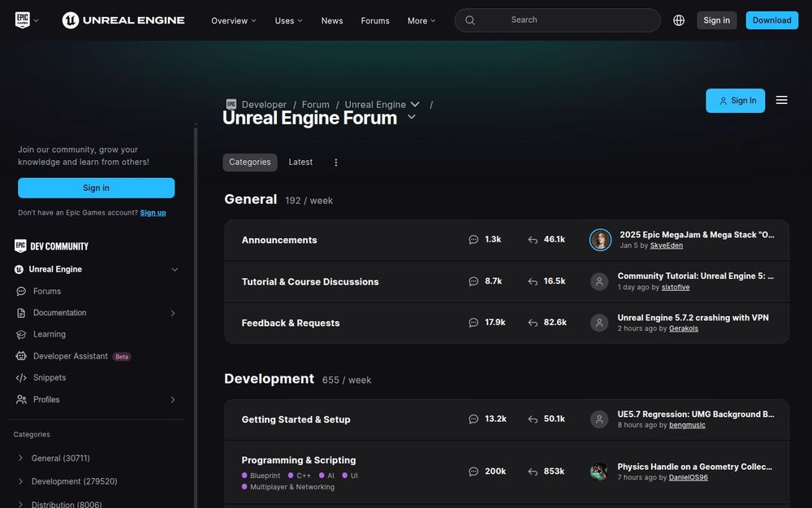Screen dimensions: 812x508
Task: Open Unreal Engine 5.7.2 crashing topic
Action: pos(693,318)
